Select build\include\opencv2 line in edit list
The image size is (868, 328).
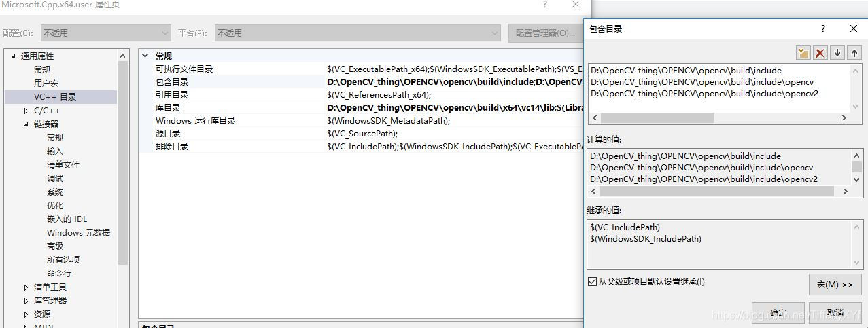click(x=704, y=94)
